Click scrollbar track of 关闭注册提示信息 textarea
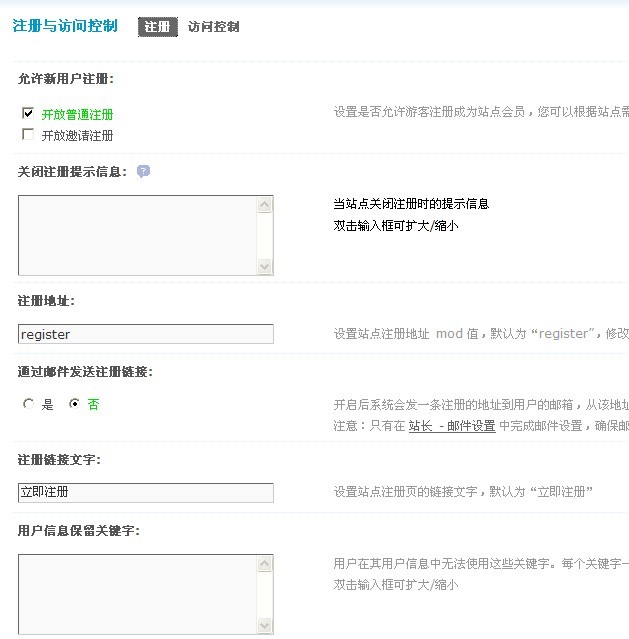Image resolution: width=629 pixels, height=639 pixels. [x=265, y=236]
